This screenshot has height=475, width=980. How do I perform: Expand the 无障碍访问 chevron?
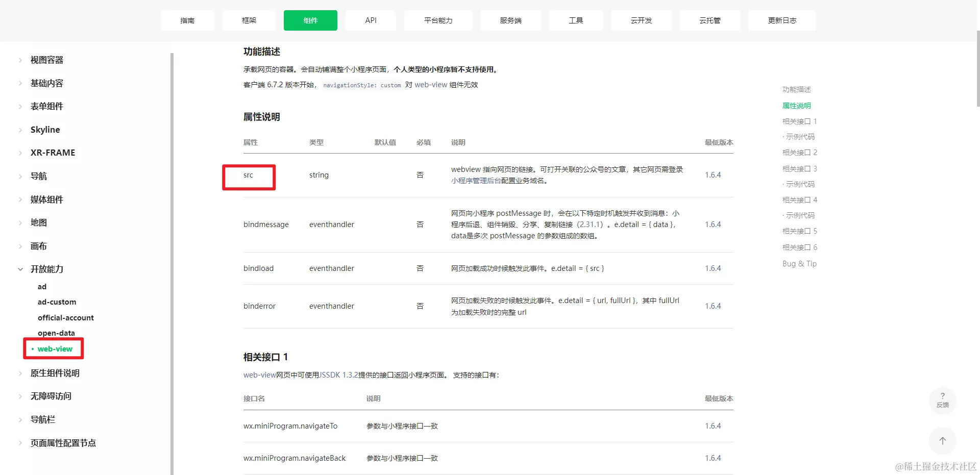click(20, 396)
